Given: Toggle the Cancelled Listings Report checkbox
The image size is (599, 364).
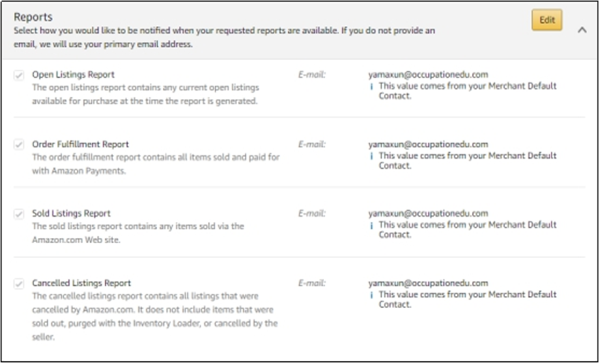Looking at the screenshot, I should (19, 283).
